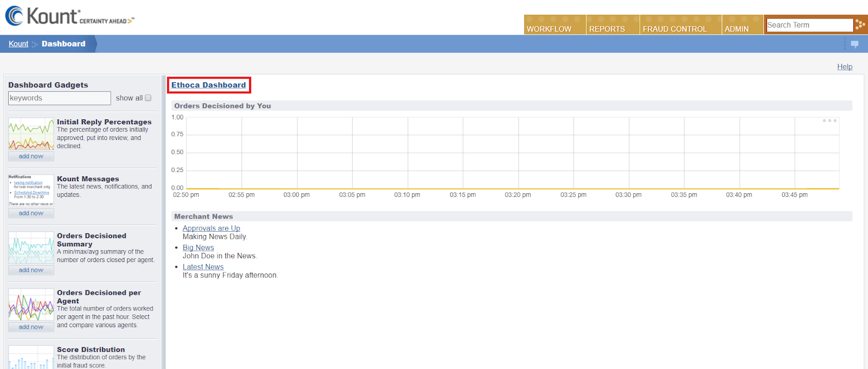Click the Orders Decisioned Summary thumbnail
Viewport: 868px width, 369px height.
pos(31,248)
